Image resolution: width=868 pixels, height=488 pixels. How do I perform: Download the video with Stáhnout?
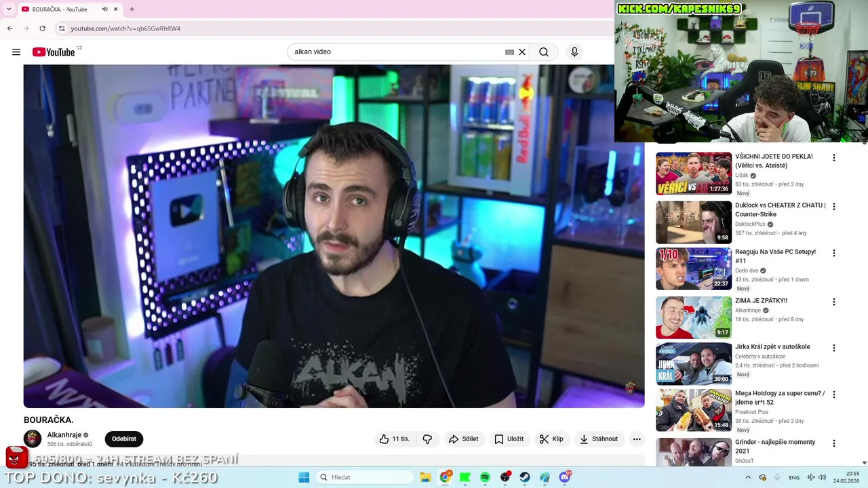[x=599, y=439]
